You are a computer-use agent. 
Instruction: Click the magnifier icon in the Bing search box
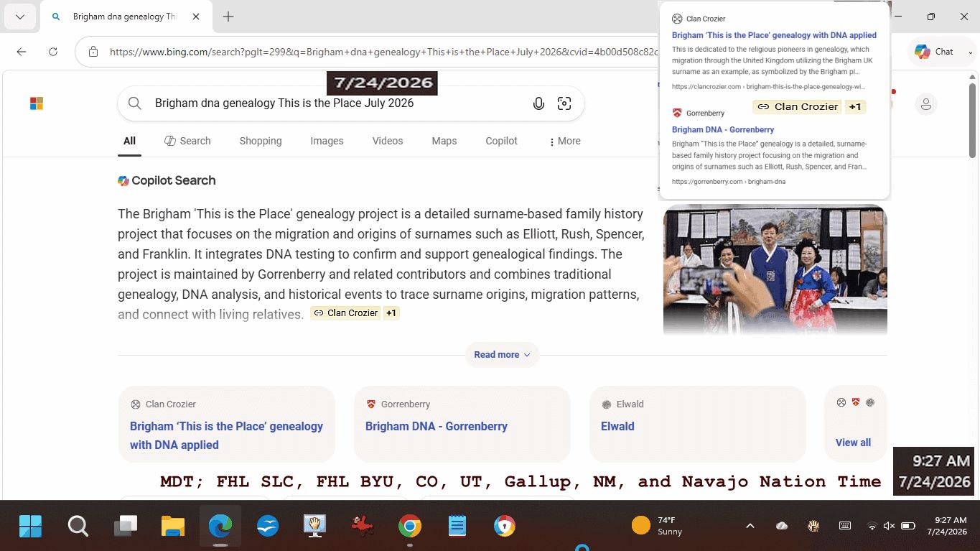pos(134,103)
